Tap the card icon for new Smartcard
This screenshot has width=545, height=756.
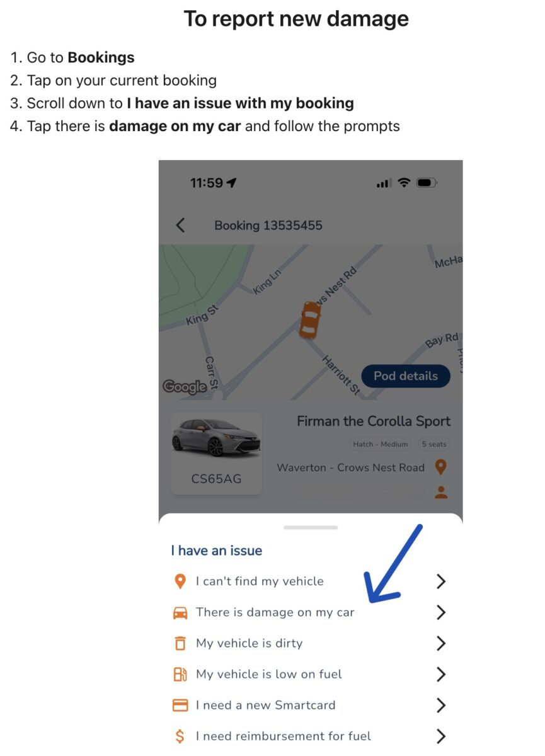[x=180, y=705]
